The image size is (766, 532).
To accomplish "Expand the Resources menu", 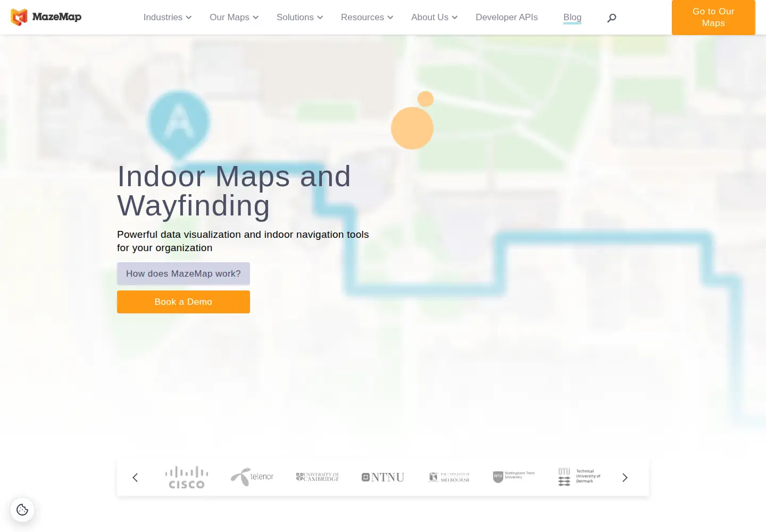I will click(x=367, y=18).
